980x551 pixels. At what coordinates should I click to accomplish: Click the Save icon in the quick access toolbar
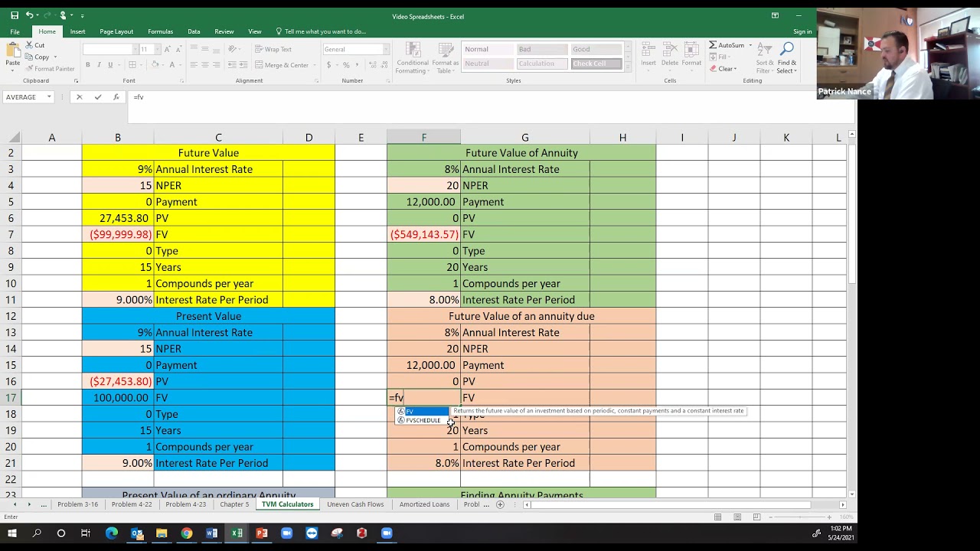(x=15, y=15)
